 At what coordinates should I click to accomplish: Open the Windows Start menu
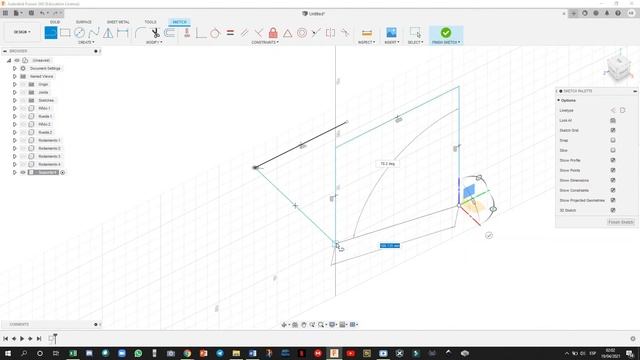click(7, 353)
